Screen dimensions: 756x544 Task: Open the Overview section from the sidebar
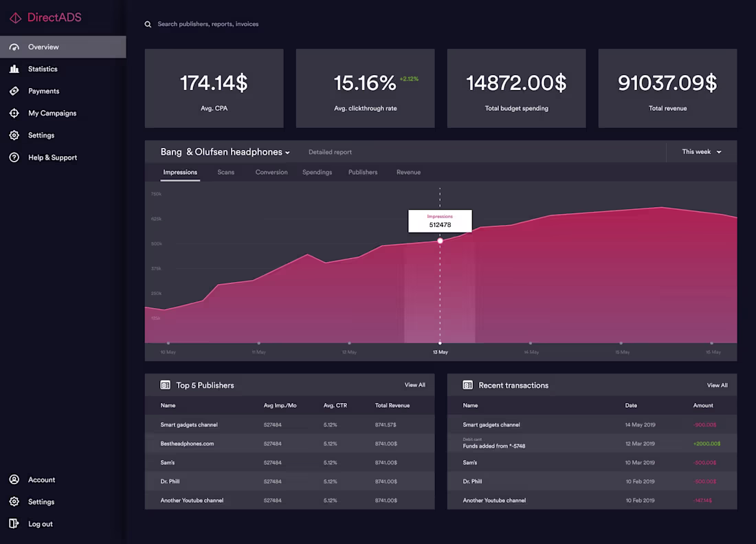[x=14, y=47]
